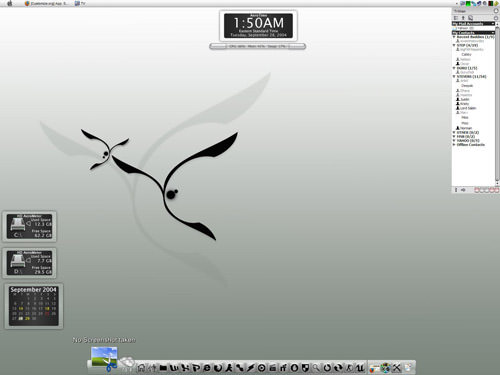500x375 pixels.
Task: Click the speaker icon in Trillian's bottom bar
Action: click(x=463, y=190)
